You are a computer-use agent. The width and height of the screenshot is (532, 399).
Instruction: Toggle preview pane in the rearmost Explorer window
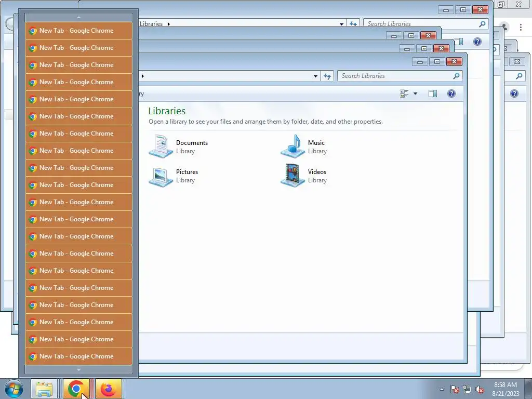pyautogui.click(x=459, y=42)
